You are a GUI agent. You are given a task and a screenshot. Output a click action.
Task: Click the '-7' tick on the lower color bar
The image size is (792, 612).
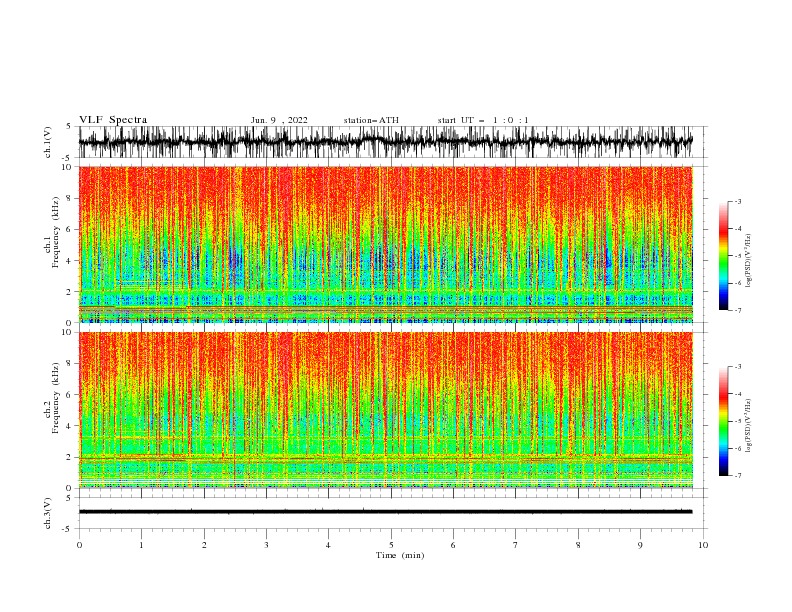[737, 476]
